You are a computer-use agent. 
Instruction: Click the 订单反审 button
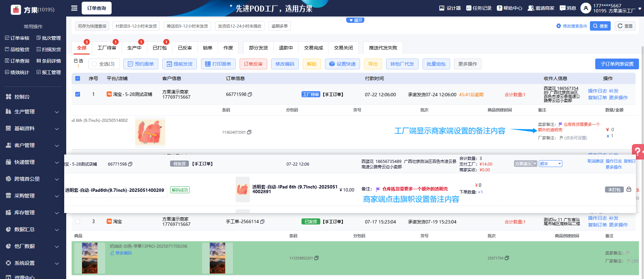tap(253, 64)
